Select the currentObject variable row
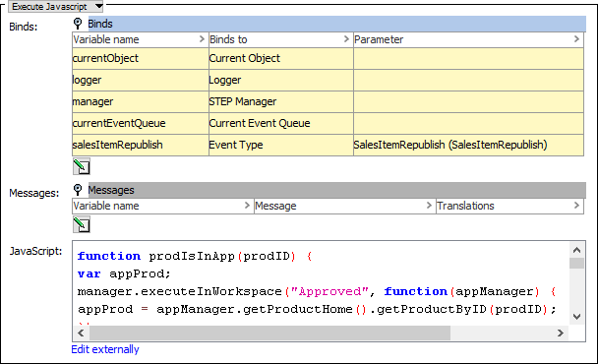 pos(328,58)
